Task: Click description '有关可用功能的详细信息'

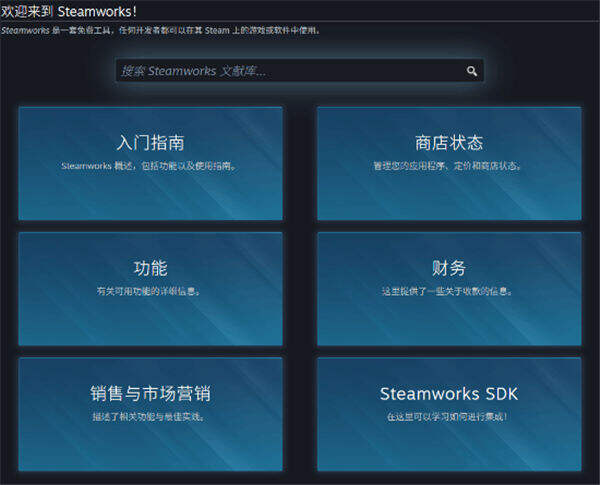Action: (149, 292)
